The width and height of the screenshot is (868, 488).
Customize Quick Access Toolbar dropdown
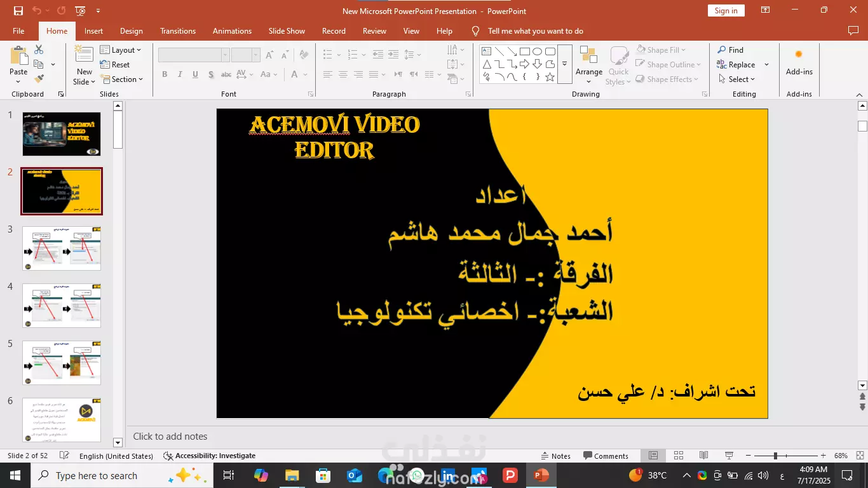[x=98, y=11]
